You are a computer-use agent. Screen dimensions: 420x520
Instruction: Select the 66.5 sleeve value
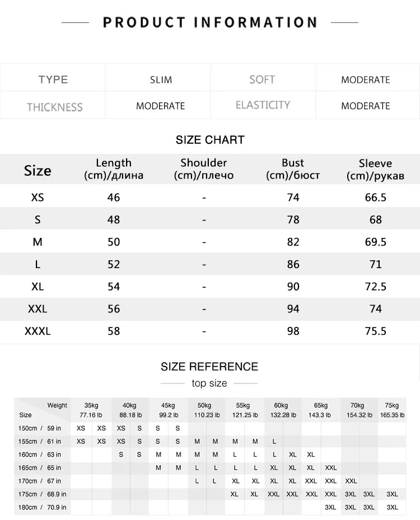[375, 198]
